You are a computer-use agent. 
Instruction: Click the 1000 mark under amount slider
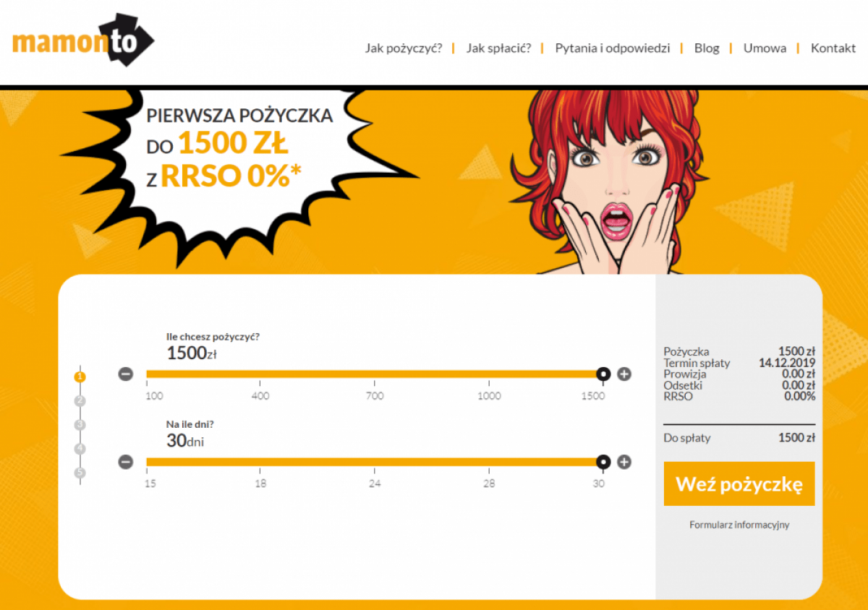click(x=489, y=395)
